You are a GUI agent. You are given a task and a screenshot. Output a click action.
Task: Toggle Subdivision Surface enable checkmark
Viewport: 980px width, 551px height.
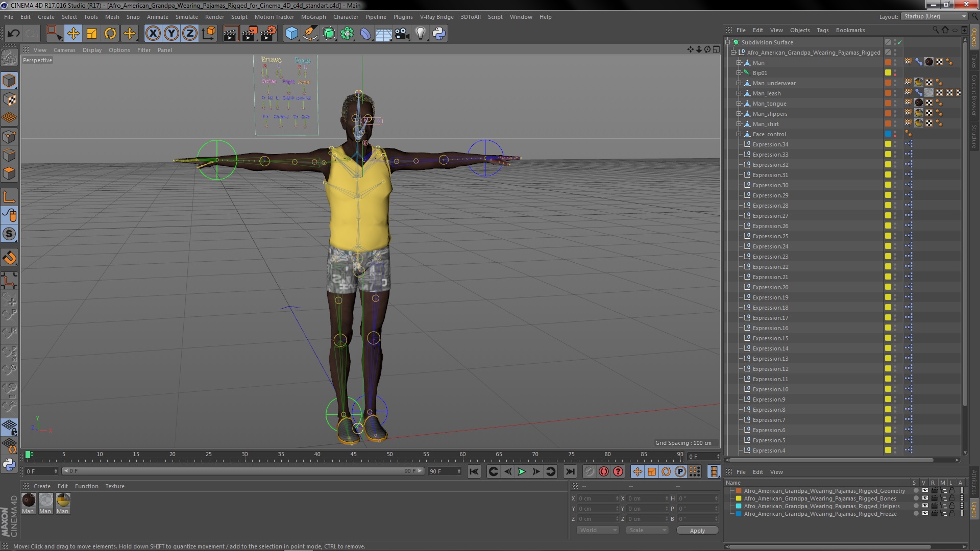[900, 42]
